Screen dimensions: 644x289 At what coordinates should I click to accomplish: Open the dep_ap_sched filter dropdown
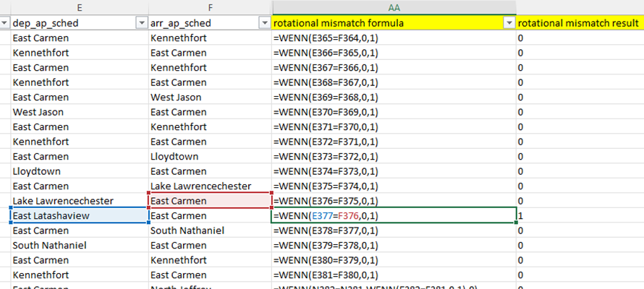(142, 23)
